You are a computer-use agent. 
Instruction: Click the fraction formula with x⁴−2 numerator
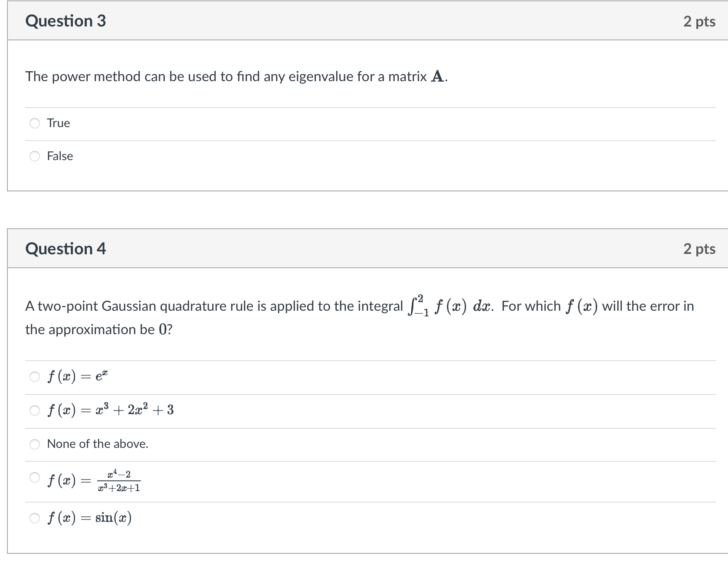118,480
